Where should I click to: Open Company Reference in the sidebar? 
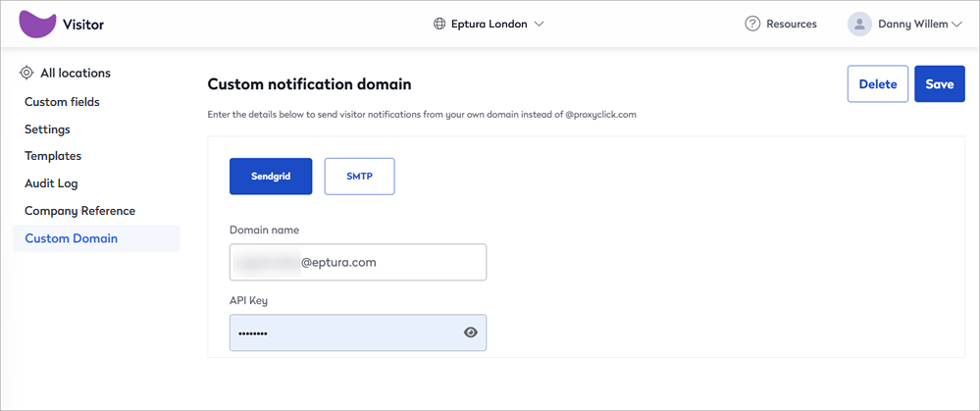[x=80, y=211]
